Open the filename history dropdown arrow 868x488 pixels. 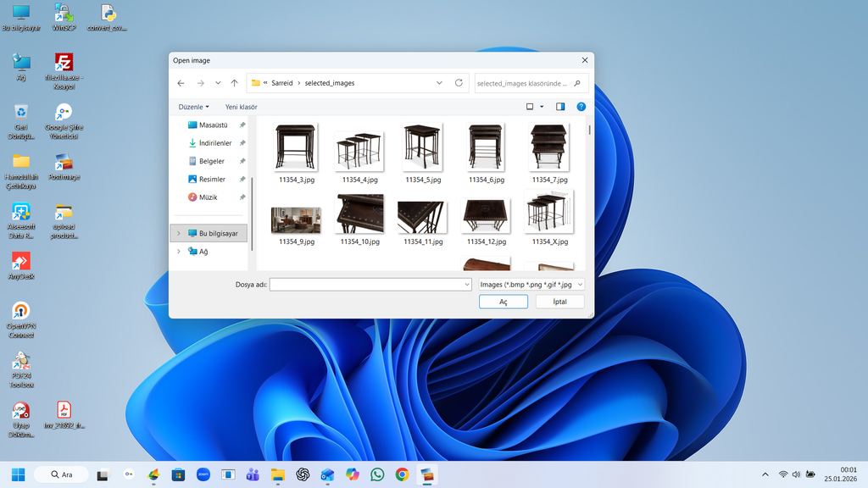[x=467, y=285]
